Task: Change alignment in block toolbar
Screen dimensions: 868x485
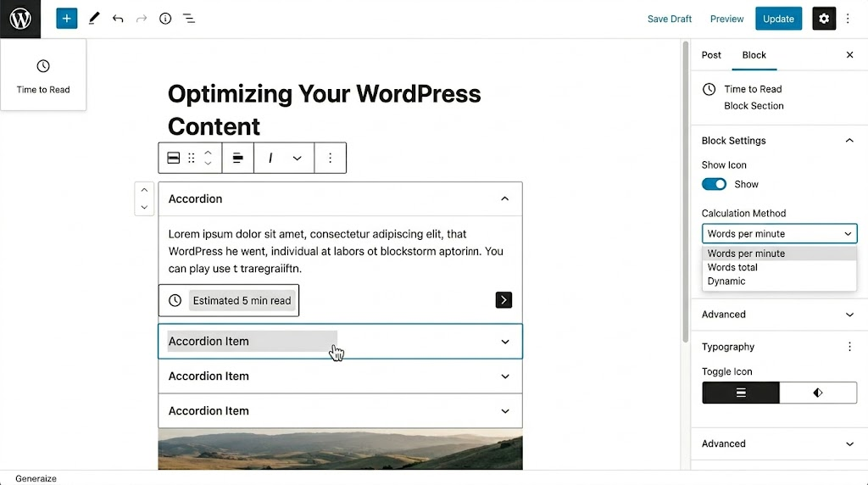Action: coord(238,158)
